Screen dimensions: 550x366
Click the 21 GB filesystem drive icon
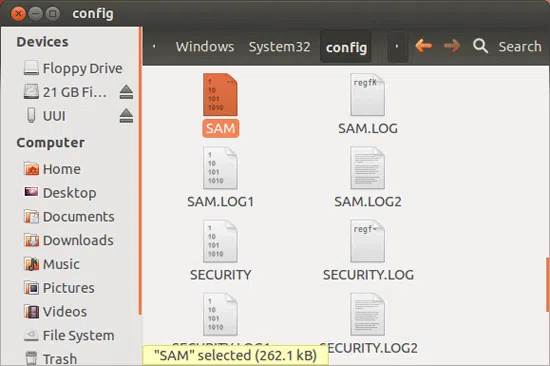(31, 92)
